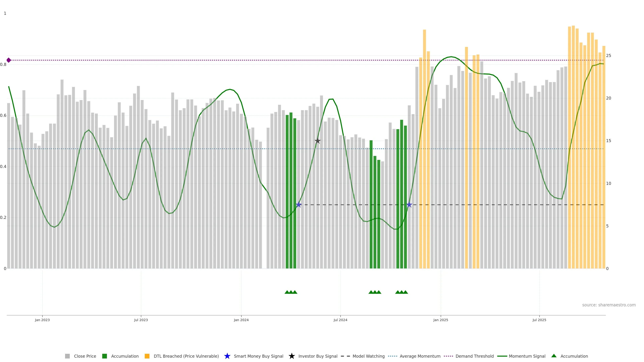The height and width of the screenshot is (362, 644).
Task: Click the purple Demand Threshold diamond marker
Action: coord(9,60)
